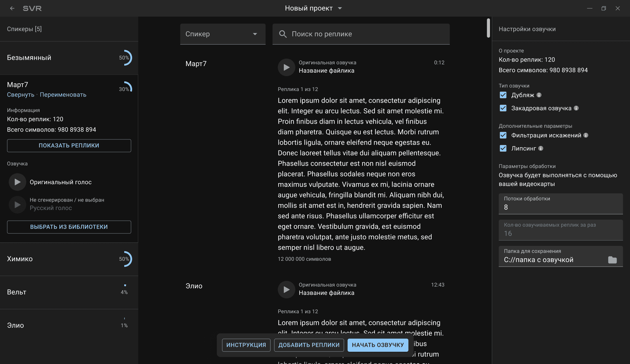Viewport: 630px width, 364px height.
Task: Play the Оригинальный голос sample
Action: tap(17, 182)
